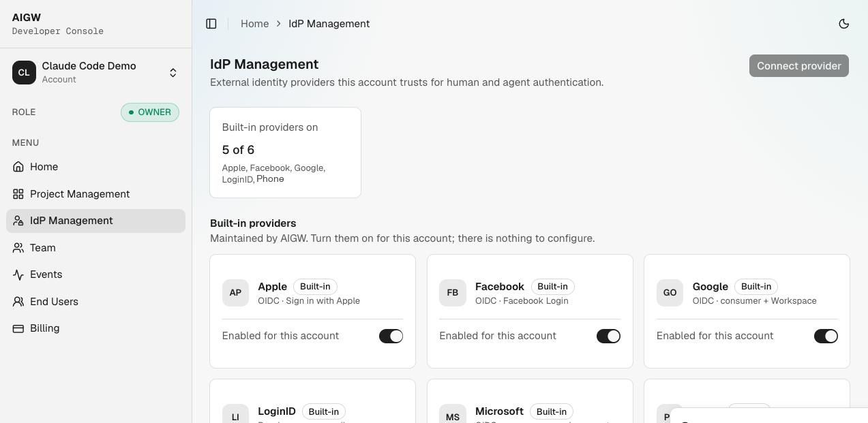This screenshot has height=423, width=868.
Task: Click the IdP Management breadcrumb
Action: tap(329, 24)
